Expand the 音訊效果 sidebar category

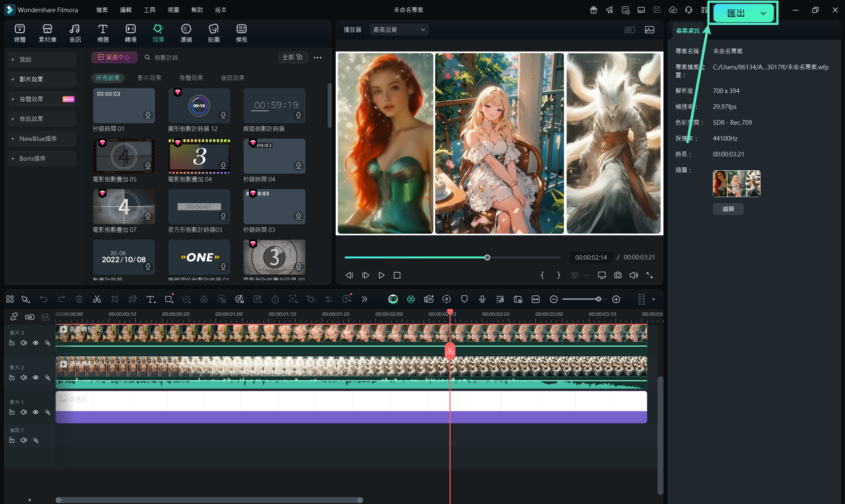(x=42, y=119)
